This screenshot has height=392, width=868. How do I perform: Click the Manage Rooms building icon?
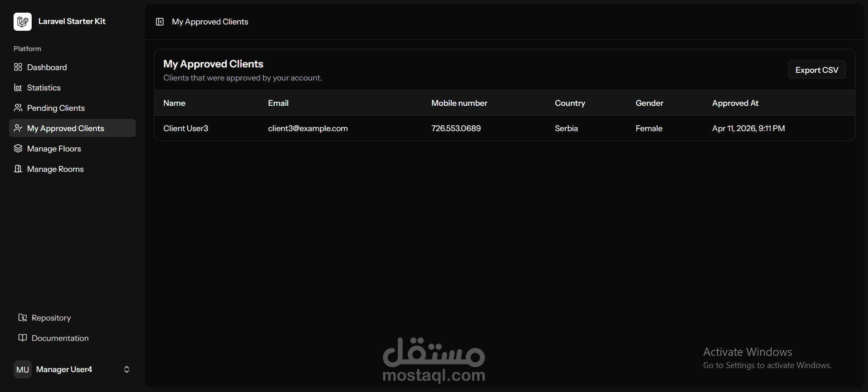click(18, 169)
